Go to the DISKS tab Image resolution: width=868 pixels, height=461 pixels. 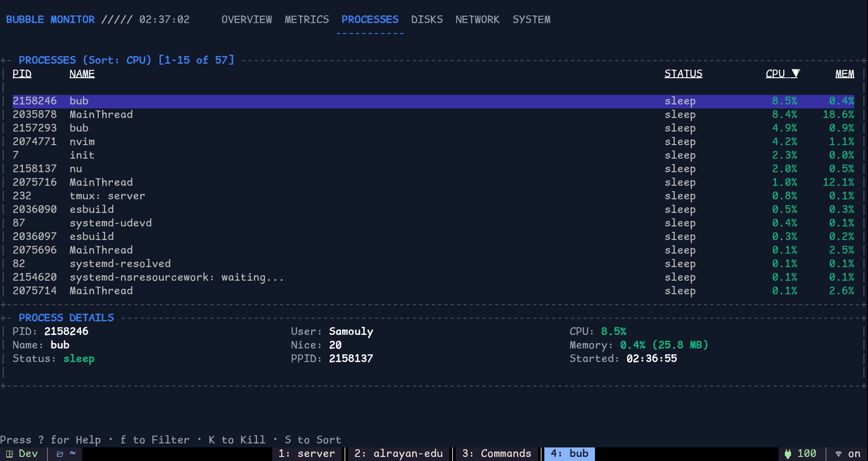pyautogui.click(x=427, y=19)
